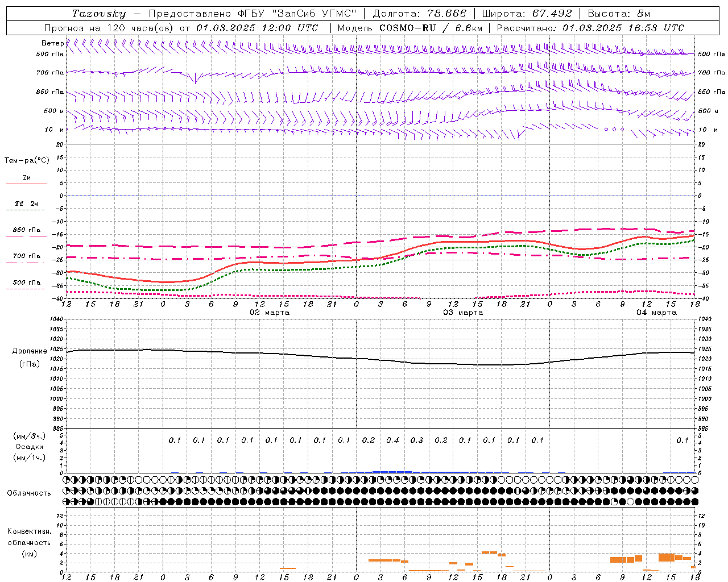Viewport: 728px width, 582px height.
Task: Select the station name Tazovsky in header
Action: [x=99, y=14]
